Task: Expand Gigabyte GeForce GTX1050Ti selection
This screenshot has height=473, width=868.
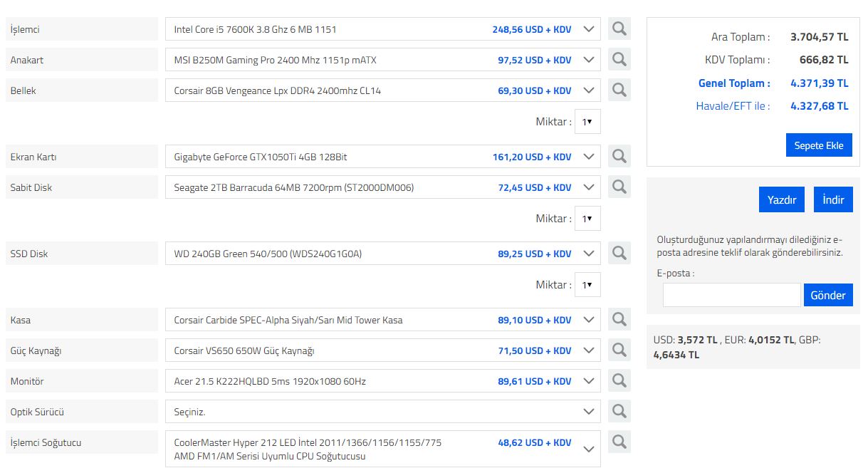Action: [x=383, y=157]
